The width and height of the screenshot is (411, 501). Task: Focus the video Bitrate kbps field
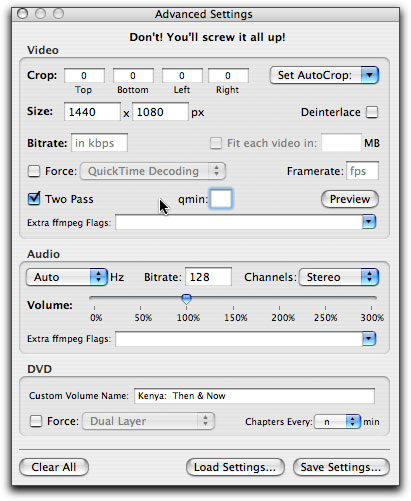tap(99, 143)
